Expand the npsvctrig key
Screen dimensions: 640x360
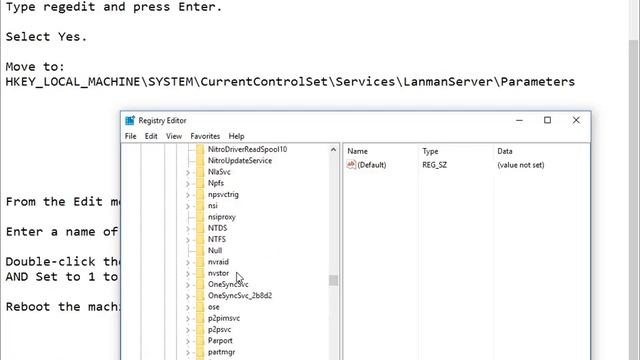click(x=188, y=195)
